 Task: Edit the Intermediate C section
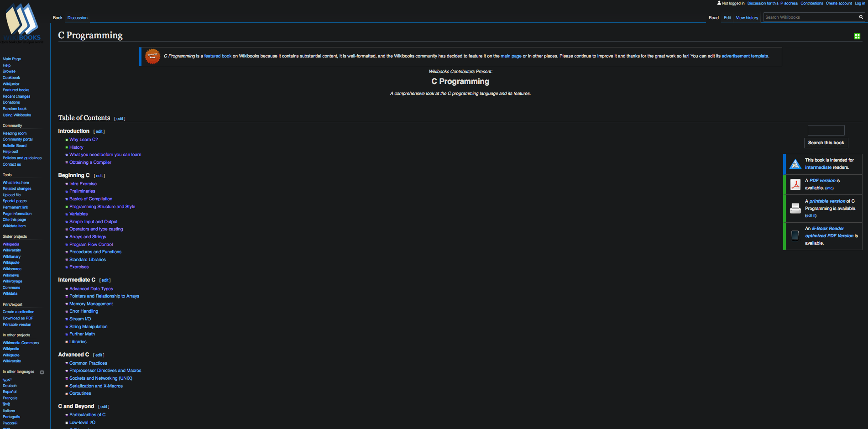(x=105, y=280)
